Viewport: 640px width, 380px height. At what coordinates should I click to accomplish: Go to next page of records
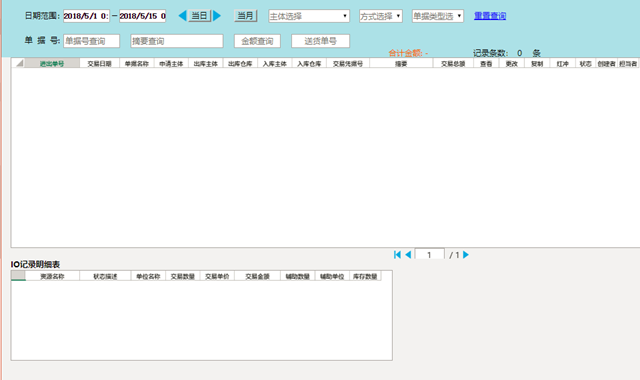coord(466,255)
